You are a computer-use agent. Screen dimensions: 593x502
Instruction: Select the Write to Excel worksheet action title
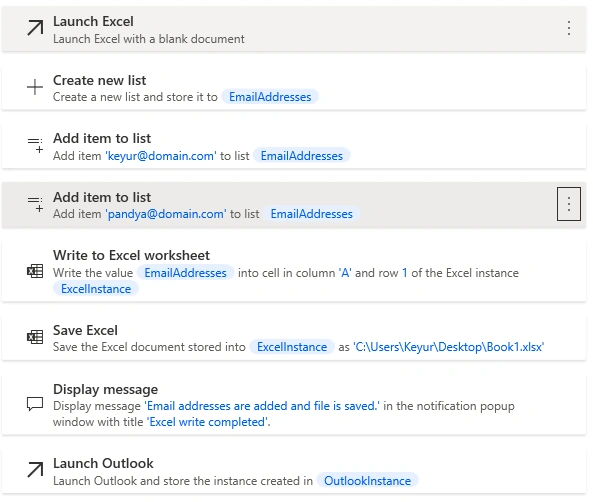[131, 255]
